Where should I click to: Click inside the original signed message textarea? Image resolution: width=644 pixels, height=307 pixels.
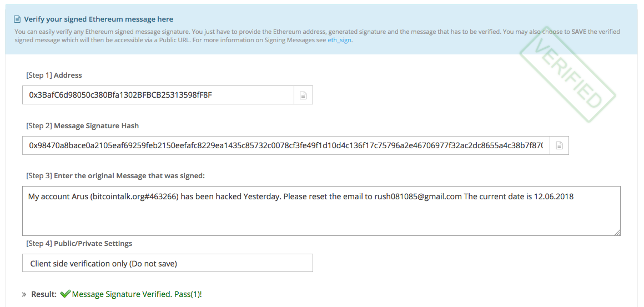pos(321,211)
